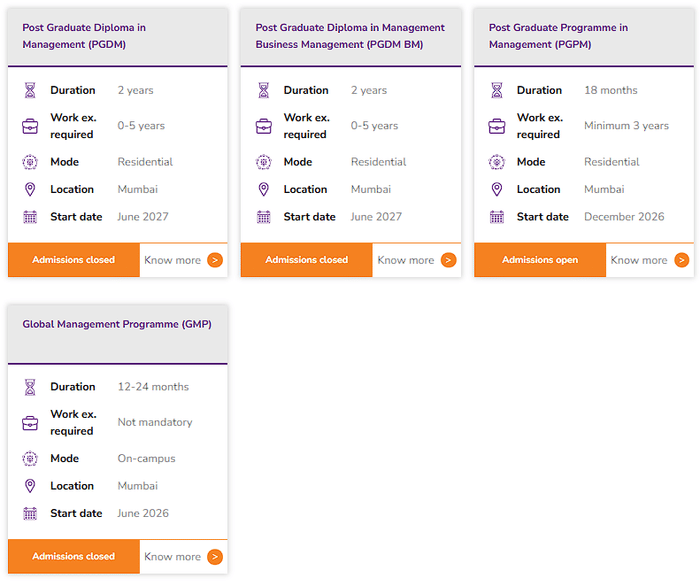
Task: Click the Mode icon in PGDM BM card
Action: coord(263,162)
